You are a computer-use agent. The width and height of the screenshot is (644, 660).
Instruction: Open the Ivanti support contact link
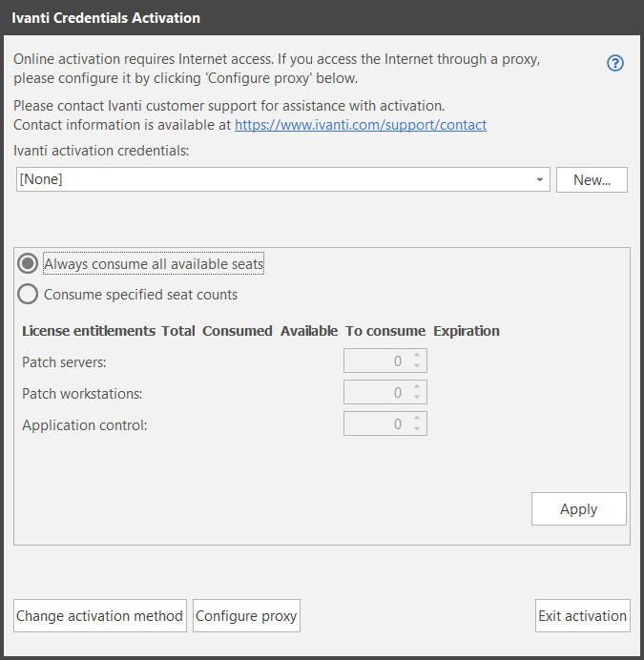tap(361, 125)
